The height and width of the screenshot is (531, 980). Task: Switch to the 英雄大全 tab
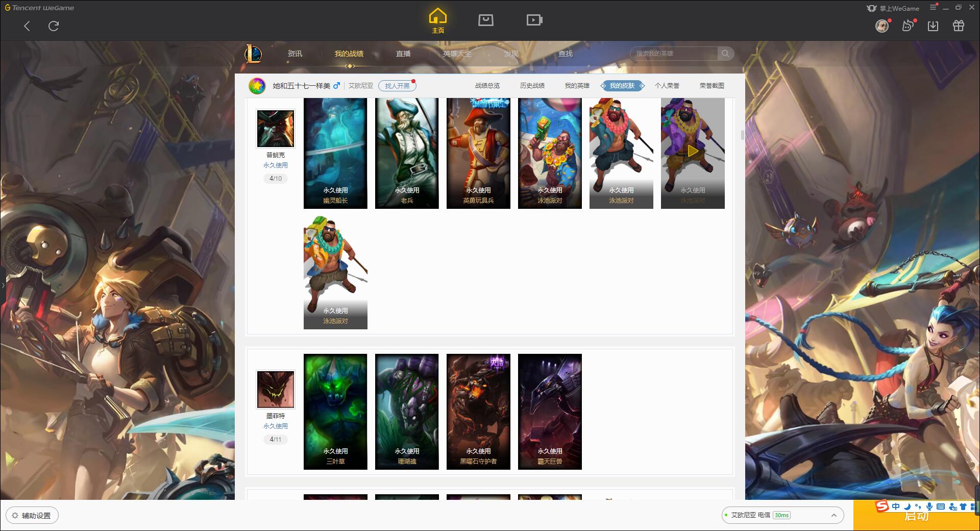click(457, 54)
